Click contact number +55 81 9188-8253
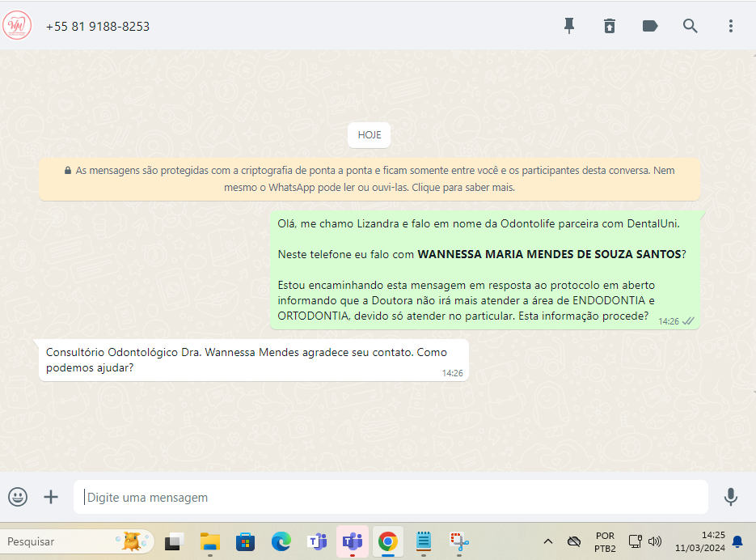This screenshot has width=756, height=560. click(98, 27)
